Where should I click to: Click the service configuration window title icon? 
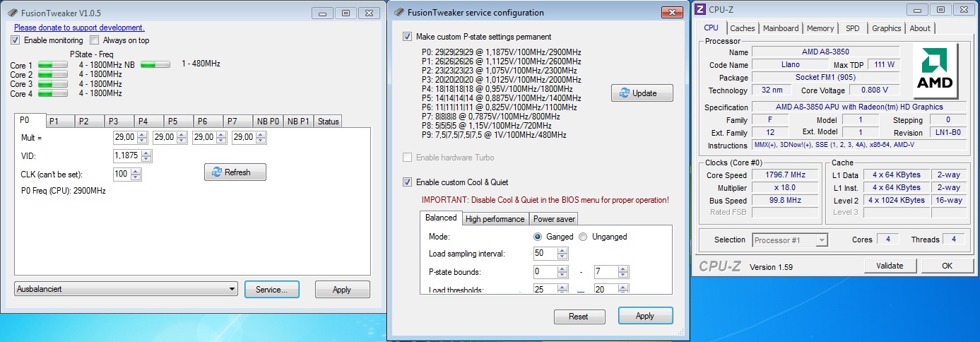coord(399,13)
